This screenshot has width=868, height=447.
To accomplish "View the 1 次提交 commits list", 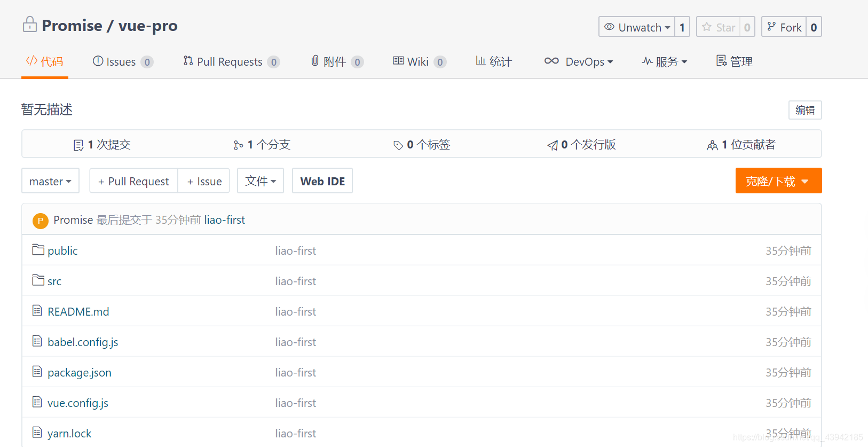I will point(102,144).
